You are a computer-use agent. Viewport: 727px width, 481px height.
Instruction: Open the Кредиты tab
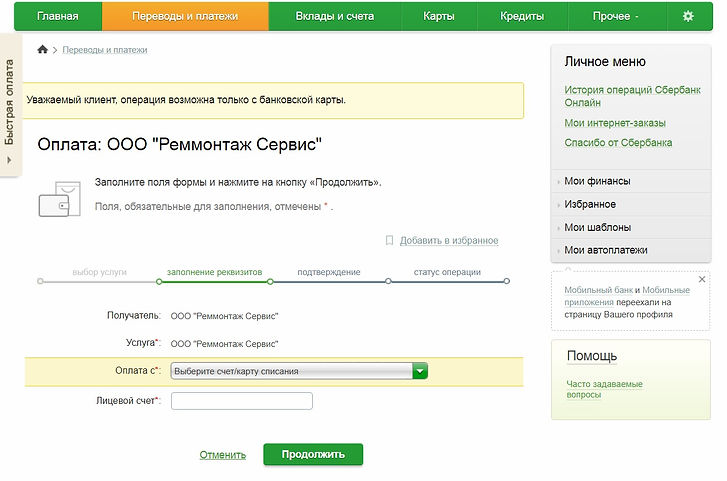coord(522,16)
